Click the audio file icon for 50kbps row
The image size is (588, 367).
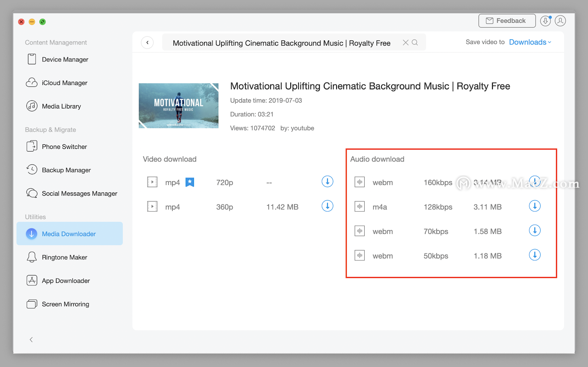pos(359,255)
